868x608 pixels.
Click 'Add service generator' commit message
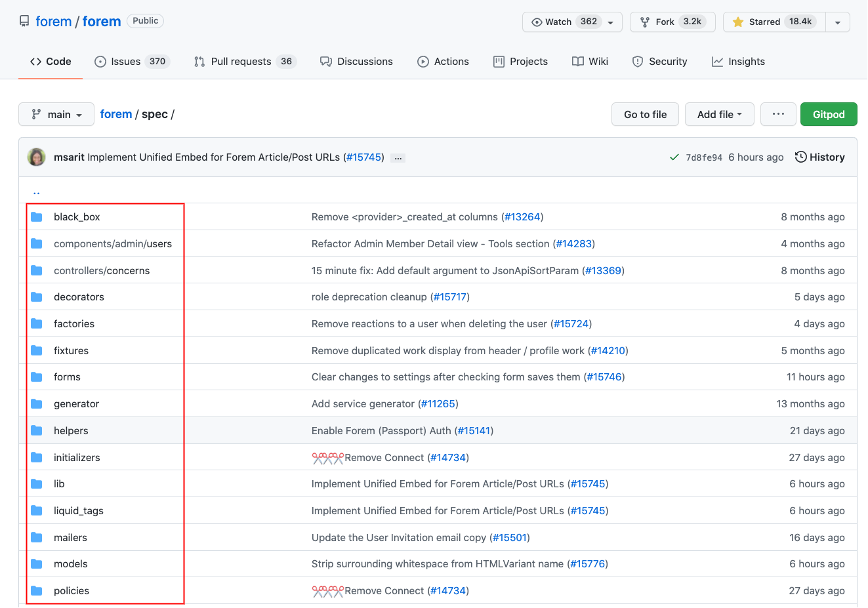coord(363,404)
